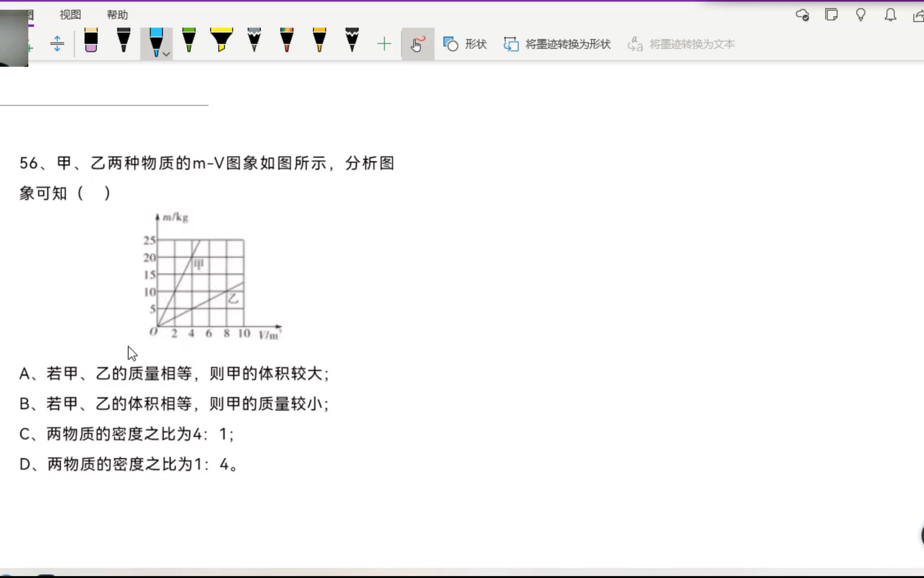Toggle fit-page-width view control
924x578 pixels.
pyautogui.click(x=57, y=43)
